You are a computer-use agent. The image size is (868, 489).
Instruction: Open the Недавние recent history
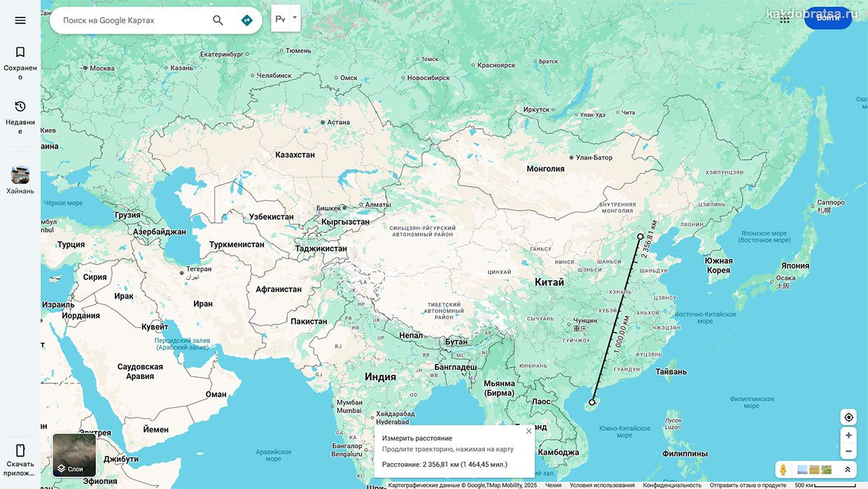tap(20, 117)
